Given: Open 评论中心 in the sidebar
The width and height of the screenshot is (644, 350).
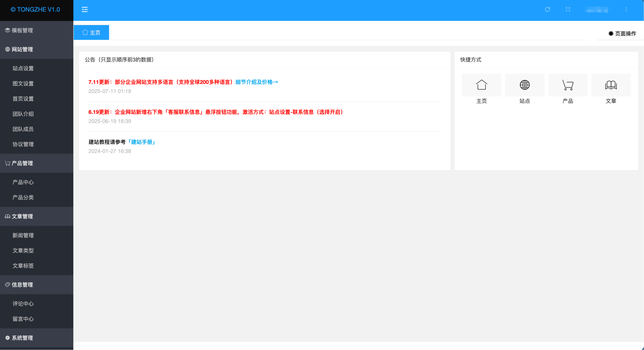Looking at the screenshot, I should 37,304.
